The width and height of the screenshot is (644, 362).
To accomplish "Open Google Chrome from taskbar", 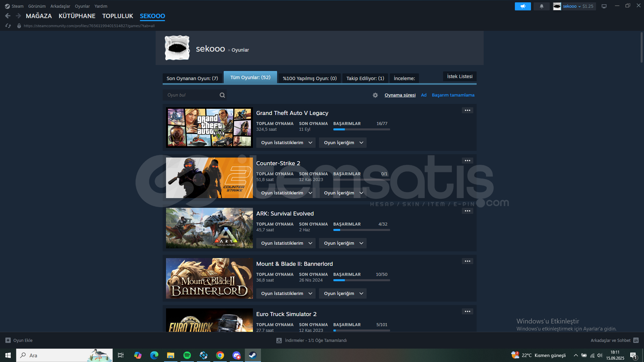I will point(220,355).
